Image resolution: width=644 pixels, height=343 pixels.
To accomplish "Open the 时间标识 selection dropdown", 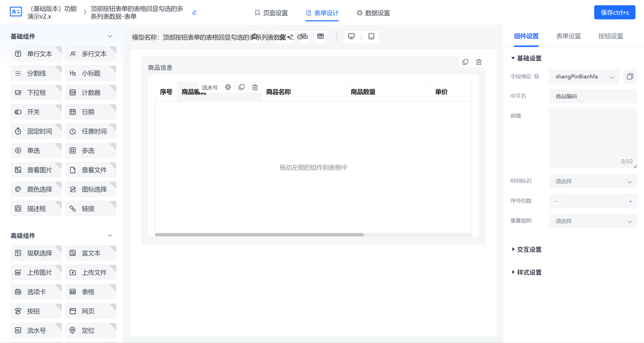I will pos(593,181).
